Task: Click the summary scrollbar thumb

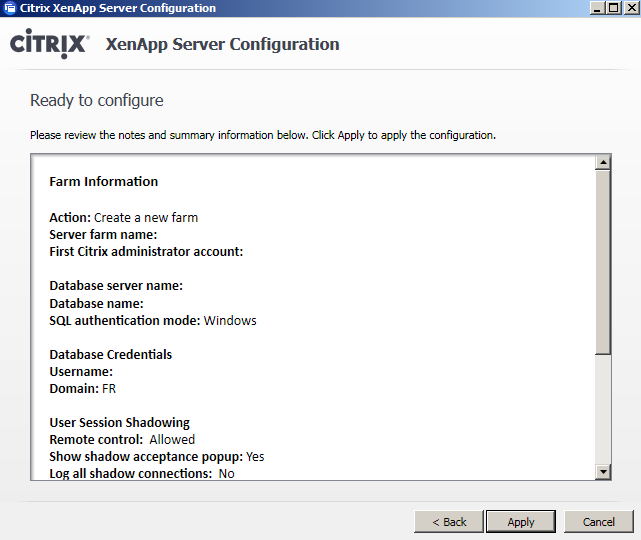Action: (x=603, y=262)
